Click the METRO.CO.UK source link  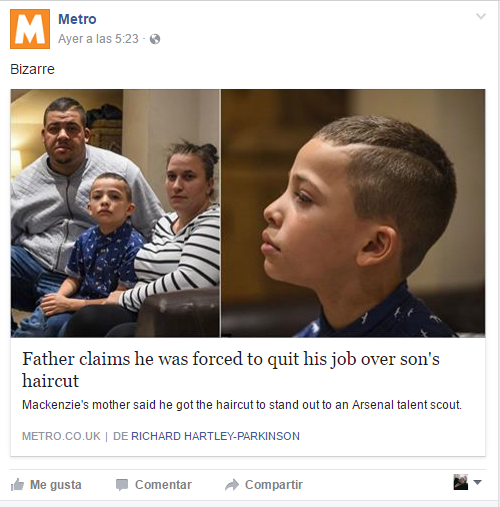(x=61, y=436)
